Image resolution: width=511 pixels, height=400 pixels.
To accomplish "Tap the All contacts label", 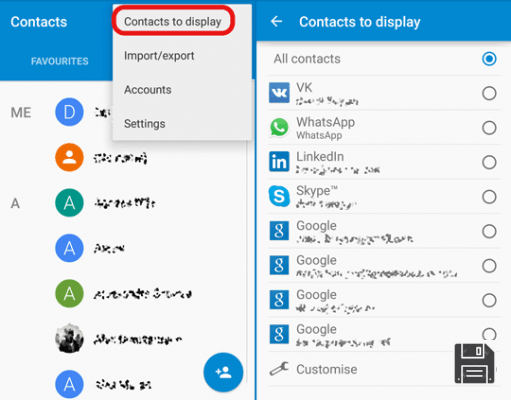I will point(307,59).
